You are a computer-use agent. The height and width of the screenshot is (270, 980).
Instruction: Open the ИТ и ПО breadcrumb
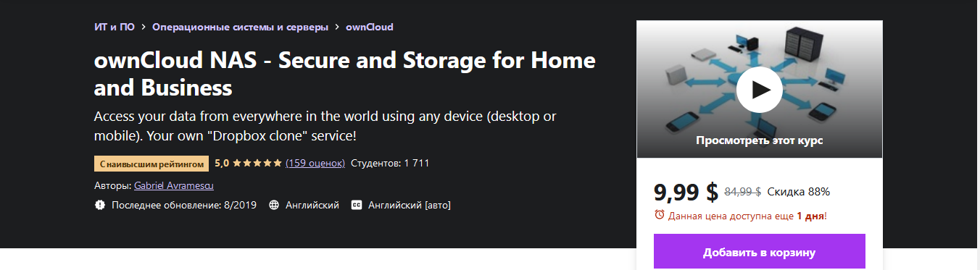coord(115,28)
